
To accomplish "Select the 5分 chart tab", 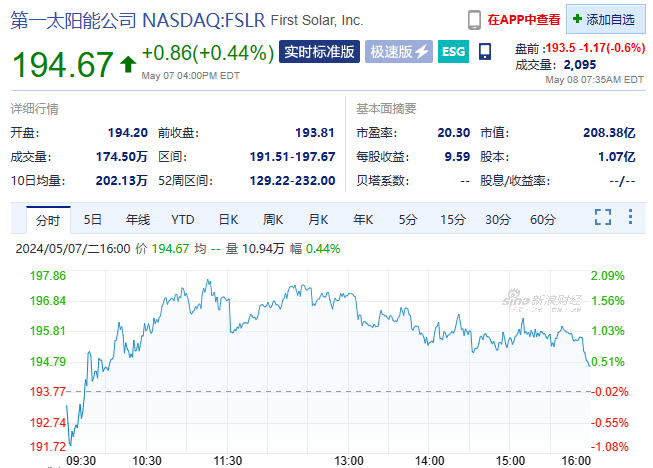I will pos(407,219).
